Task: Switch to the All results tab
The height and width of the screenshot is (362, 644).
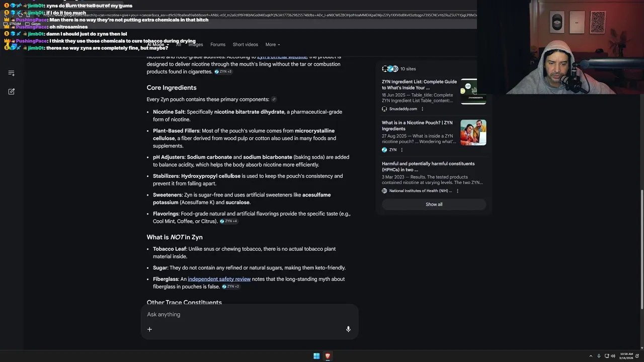Action: click(179, 45)
